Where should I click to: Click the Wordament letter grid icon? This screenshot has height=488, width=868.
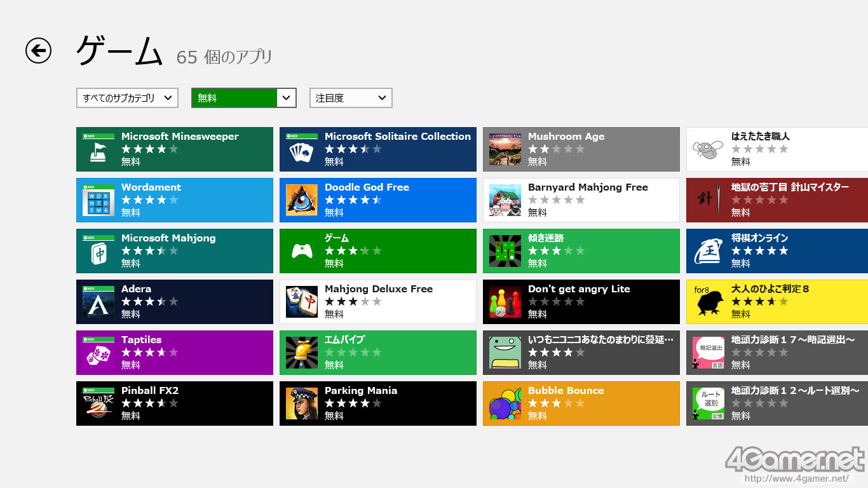(x=98, y=200)
